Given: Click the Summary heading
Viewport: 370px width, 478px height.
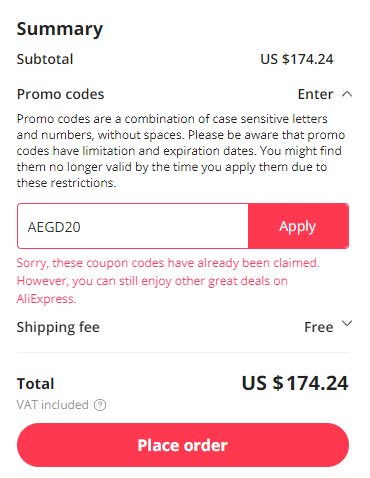Looking at the screenshot, I should coord(60,29).
